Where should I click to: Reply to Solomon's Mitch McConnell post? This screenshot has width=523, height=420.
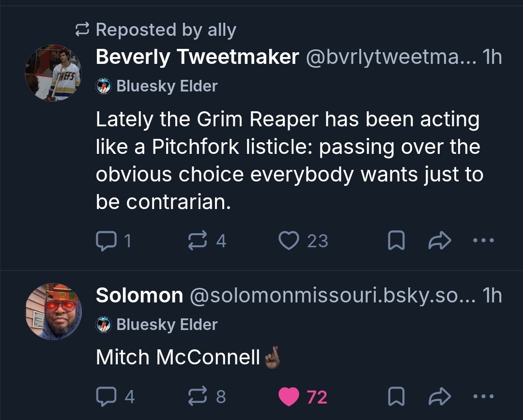(105, 397)
